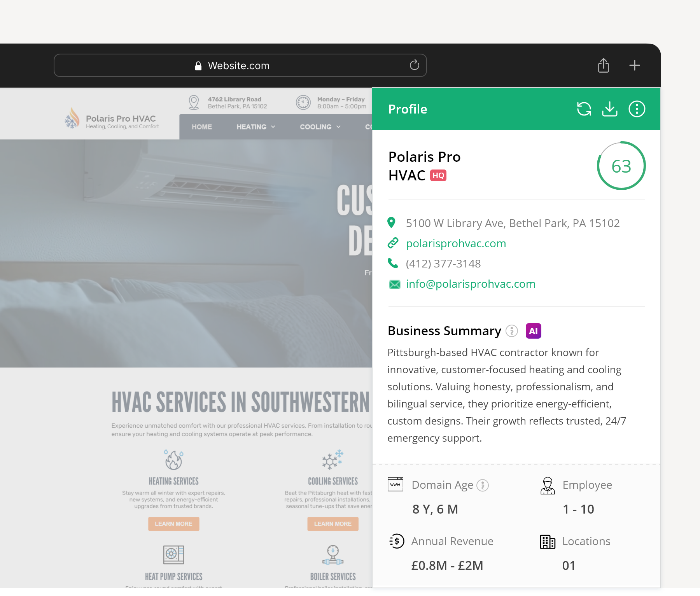Click the Domain Age info icon
This screenshot has width=700, height=596.
483,485
